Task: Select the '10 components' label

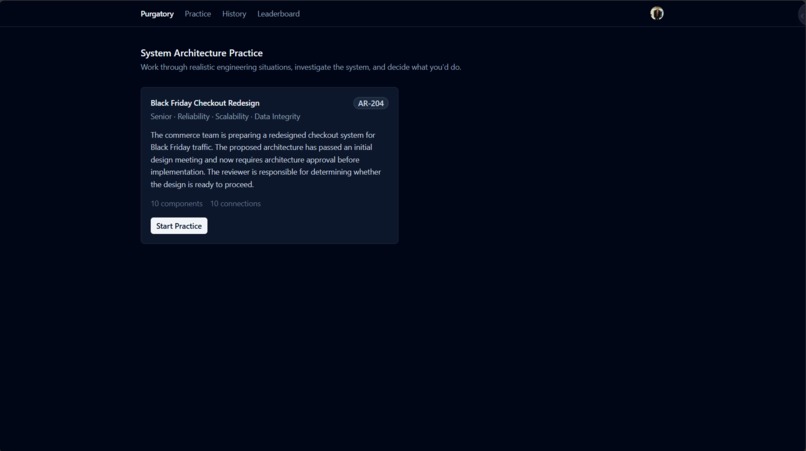Action: point(176,204)
